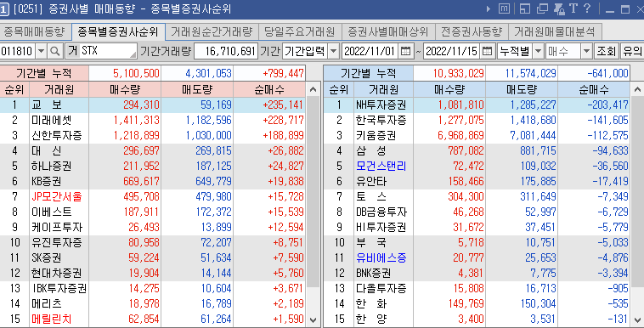Viewport: 644px width, 328px height.
Task: Select the DB금융투자 broker row
Action: click(x=477, y=212)
